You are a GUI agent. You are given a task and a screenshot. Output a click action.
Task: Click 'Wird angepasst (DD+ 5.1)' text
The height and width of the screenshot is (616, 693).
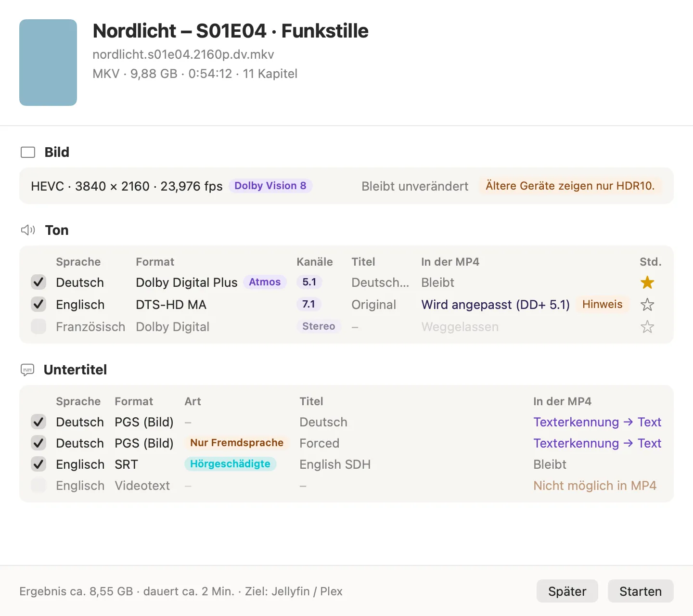click(496, 305)
